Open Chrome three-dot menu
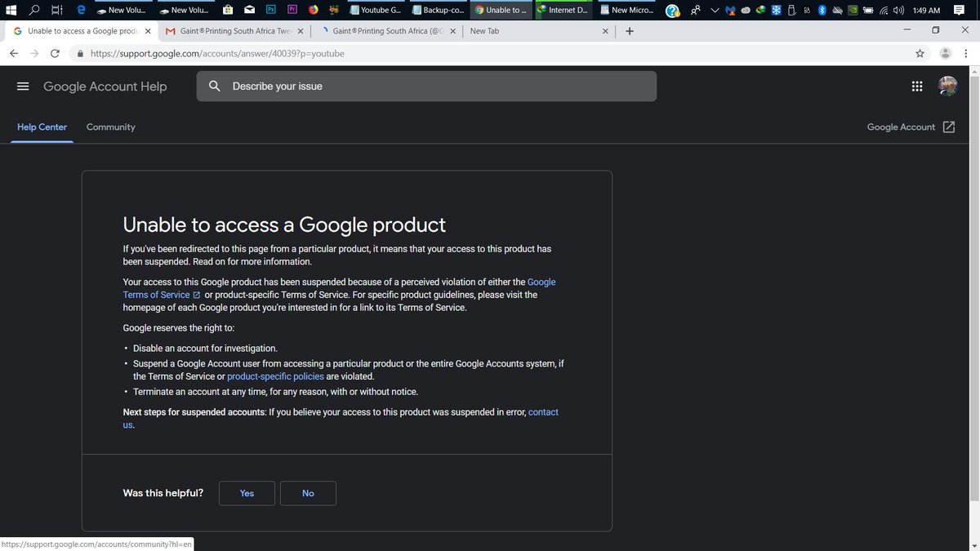The width and height of the screenshot is (980, 551). [966, 53]
